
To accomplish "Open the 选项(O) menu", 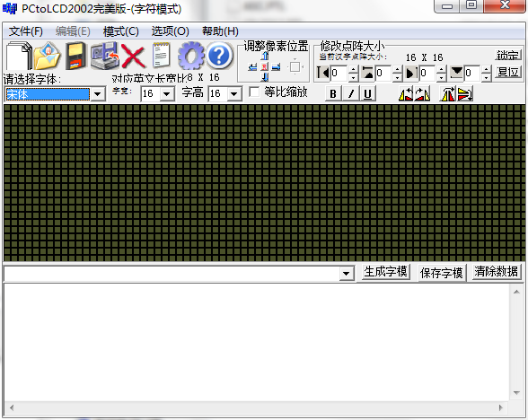I will point(171,31).
